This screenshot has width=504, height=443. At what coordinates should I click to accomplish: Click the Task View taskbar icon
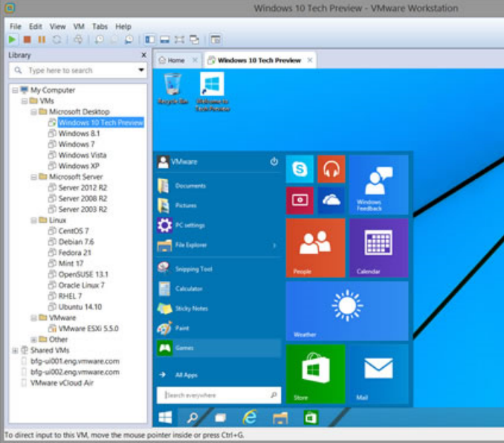(221, 418)
